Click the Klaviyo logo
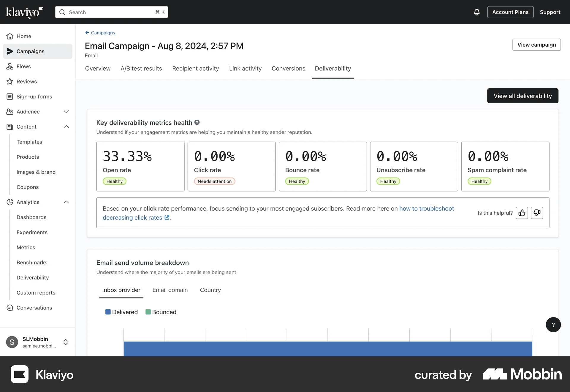The image size is (570, 392). [24, 12]
